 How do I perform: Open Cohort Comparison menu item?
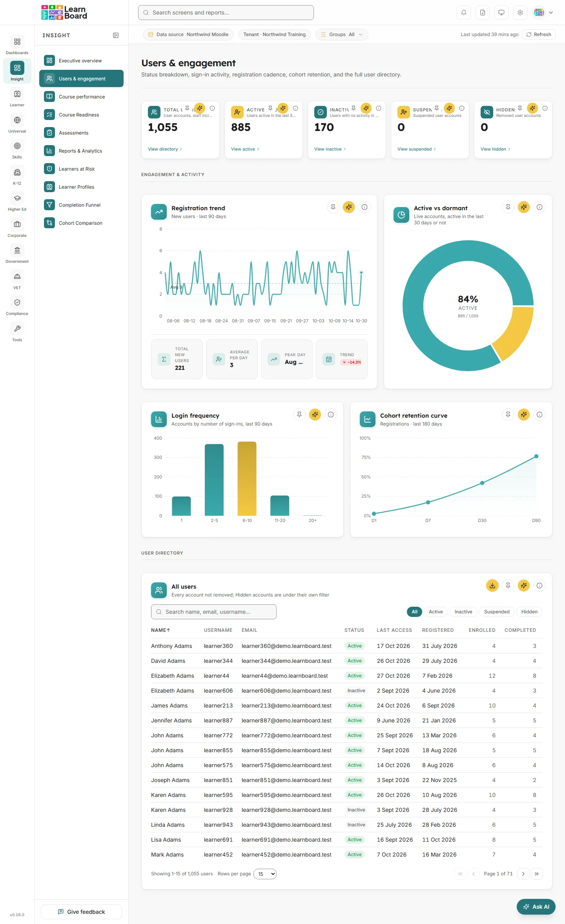(x=81, y=223)
